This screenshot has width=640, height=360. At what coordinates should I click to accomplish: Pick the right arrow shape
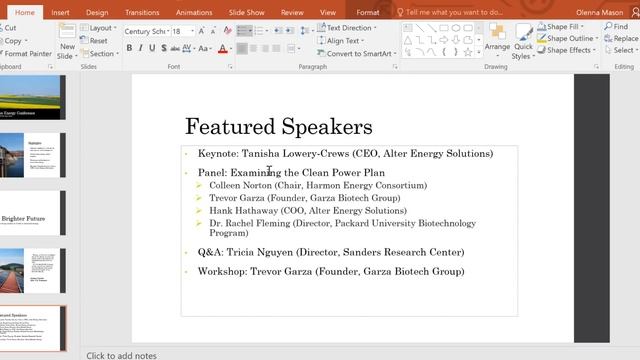[444, 40]
